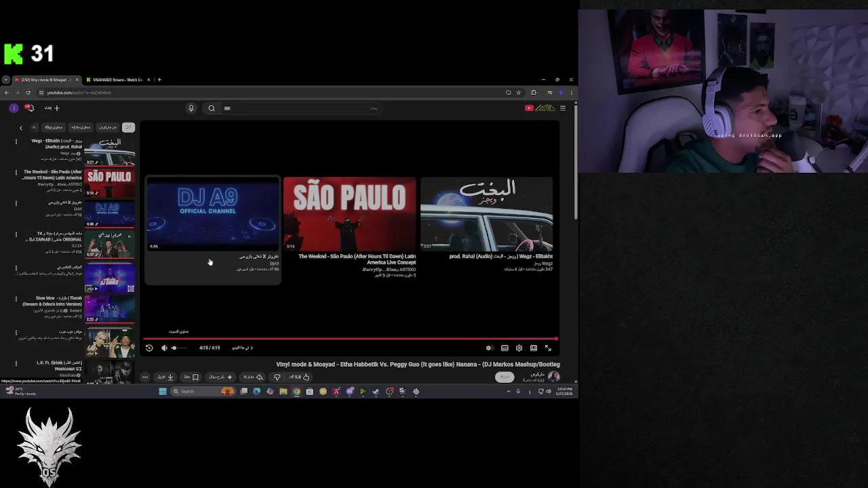Dislike the video with the thumbs-down icon
The height and width of the screenshot is (488, 868).
click(x=277, y=377)
